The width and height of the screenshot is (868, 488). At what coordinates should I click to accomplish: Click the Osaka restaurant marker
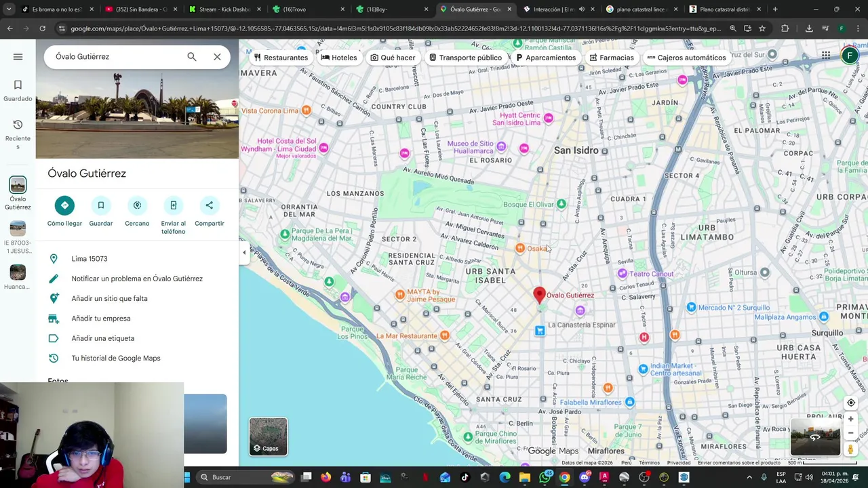(x=520, y=249)
